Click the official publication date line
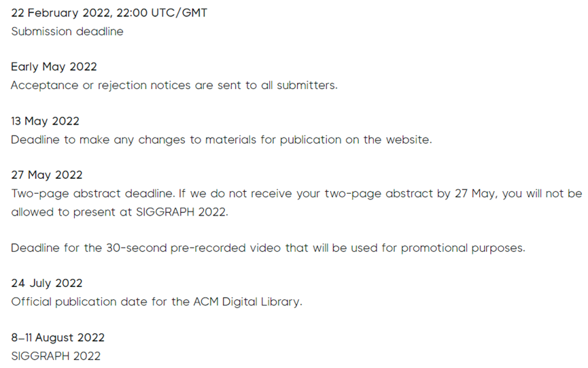The image size is (588, 368). coord(156,302)
